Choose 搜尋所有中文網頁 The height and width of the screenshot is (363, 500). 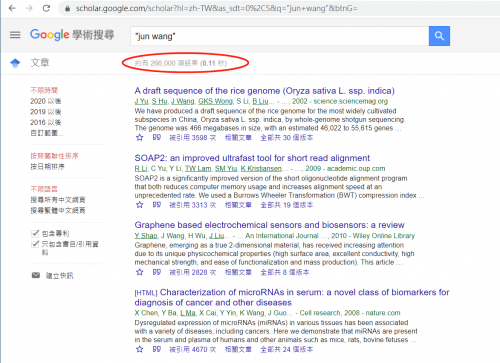(58, 200)
